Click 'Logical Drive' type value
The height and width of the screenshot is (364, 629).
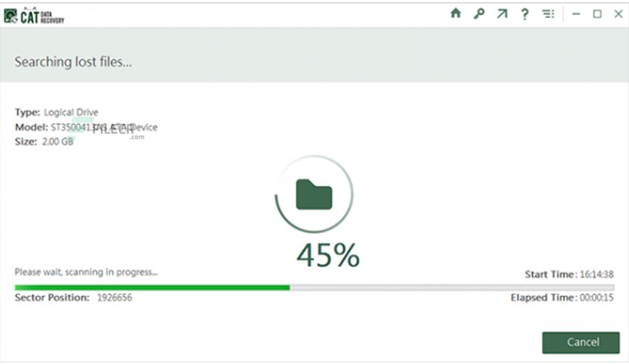pyautogui.click(x=71, y=112)
